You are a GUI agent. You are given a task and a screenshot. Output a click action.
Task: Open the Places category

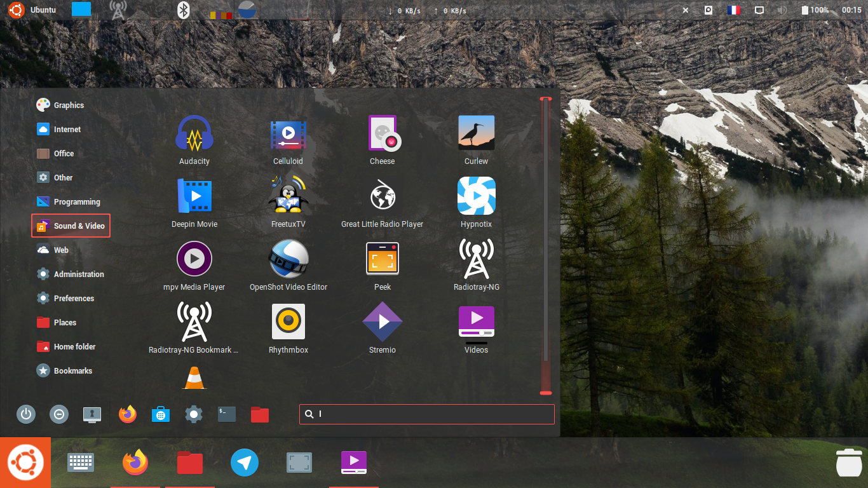click(x=57, y=322)
